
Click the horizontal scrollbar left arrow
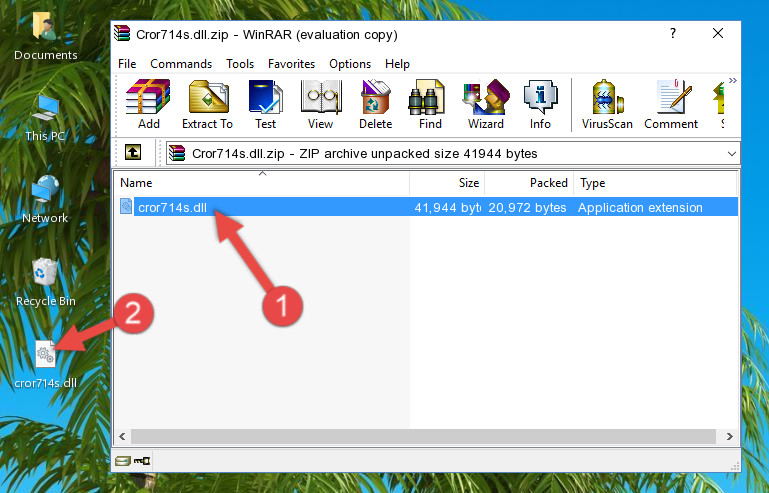[123, 436]
